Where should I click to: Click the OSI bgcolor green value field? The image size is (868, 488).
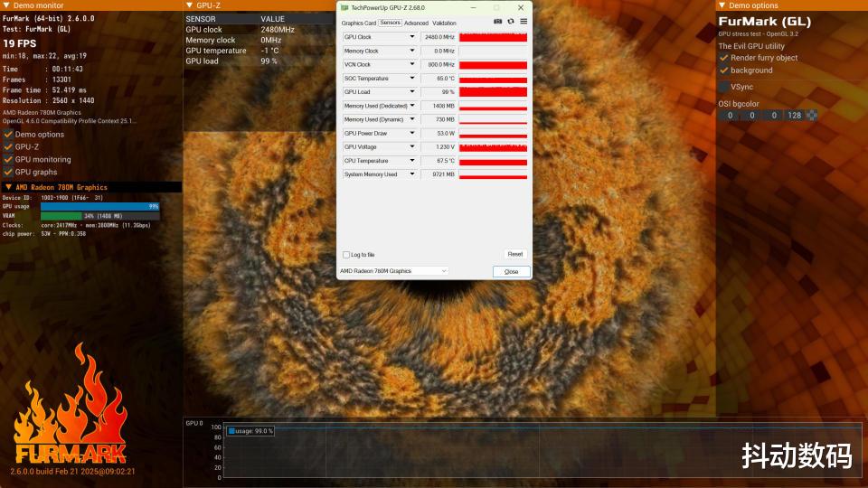751,115
